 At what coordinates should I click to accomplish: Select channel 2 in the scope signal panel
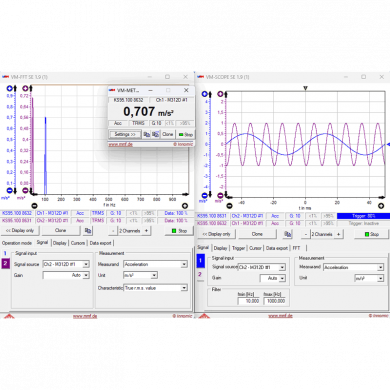coord(200,274)
